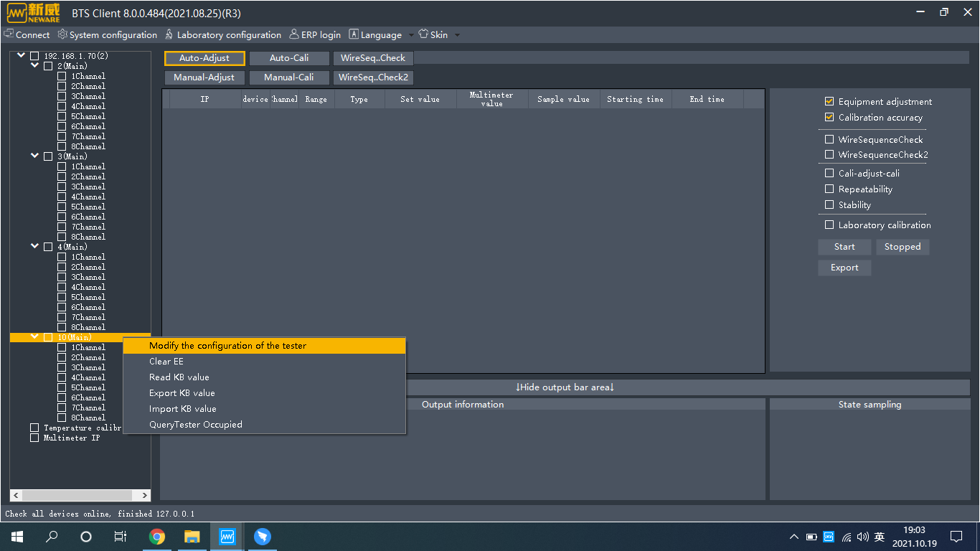Screen dimensions: 980x551
Task: Click the Auto-Cali button
Action: pyautogui.click(x=289, y=58)
